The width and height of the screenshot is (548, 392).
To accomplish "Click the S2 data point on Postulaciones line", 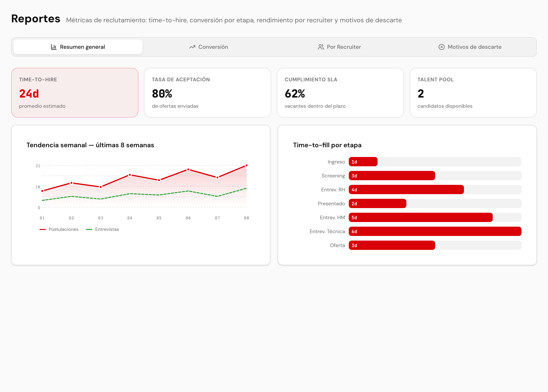I will tap(72, 183).
